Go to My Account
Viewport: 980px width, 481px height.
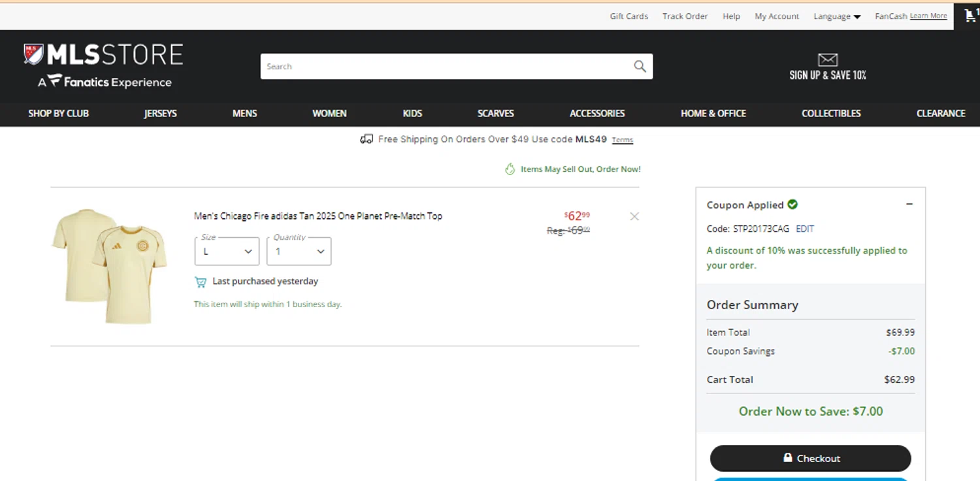tap(777, 16)
